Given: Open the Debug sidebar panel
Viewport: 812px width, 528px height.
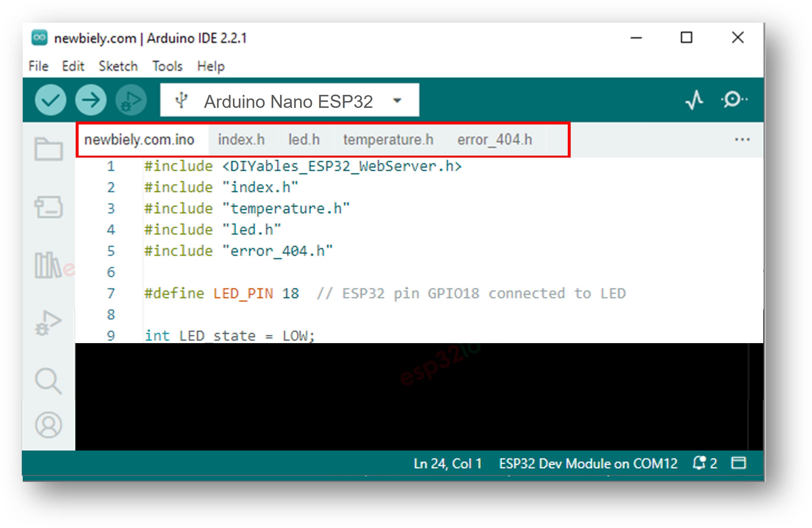Looking at the screenshot, I should 49,321.
